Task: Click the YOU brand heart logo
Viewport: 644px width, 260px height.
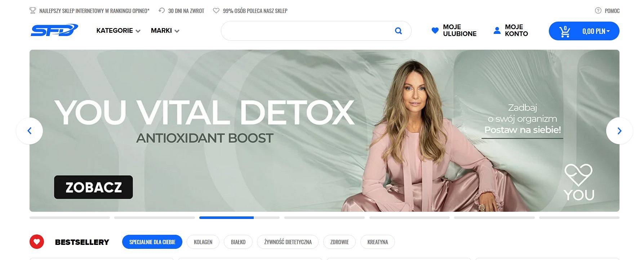Action: (578, 182)
